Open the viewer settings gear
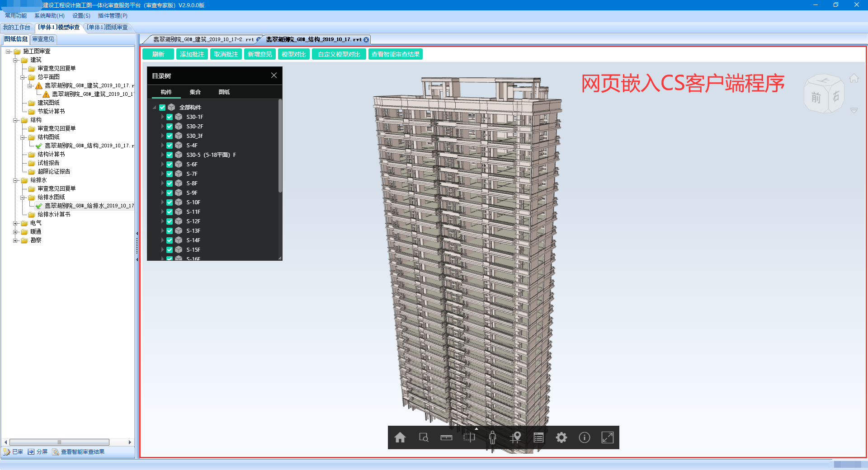 (561, 437)
